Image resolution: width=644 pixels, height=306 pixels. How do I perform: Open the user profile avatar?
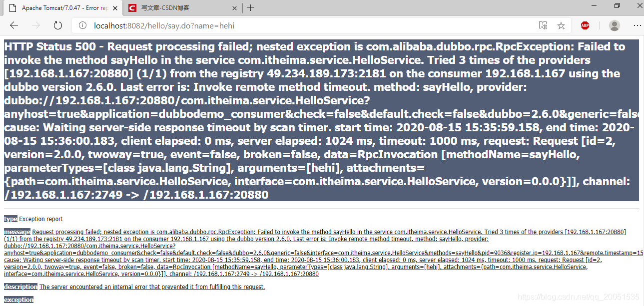(x=615, y=25)
